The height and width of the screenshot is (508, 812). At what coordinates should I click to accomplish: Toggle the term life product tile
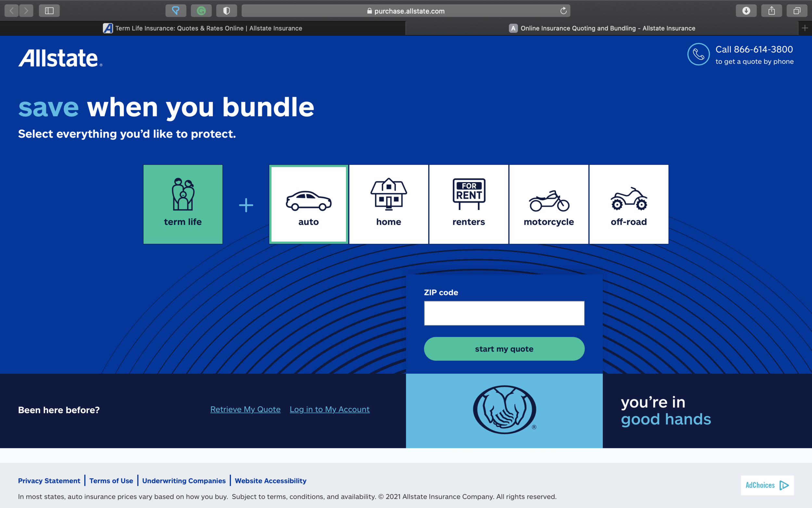tap(183, 204)
